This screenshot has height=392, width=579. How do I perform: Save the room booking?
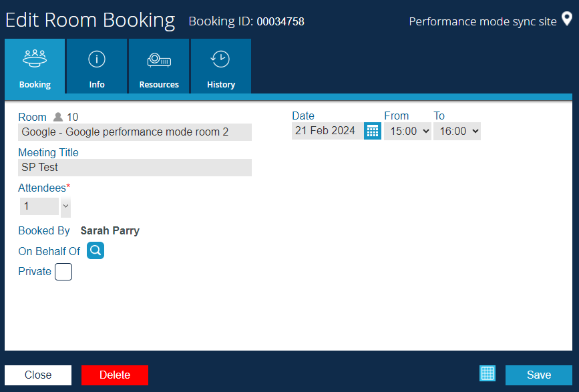pos(539,375)
